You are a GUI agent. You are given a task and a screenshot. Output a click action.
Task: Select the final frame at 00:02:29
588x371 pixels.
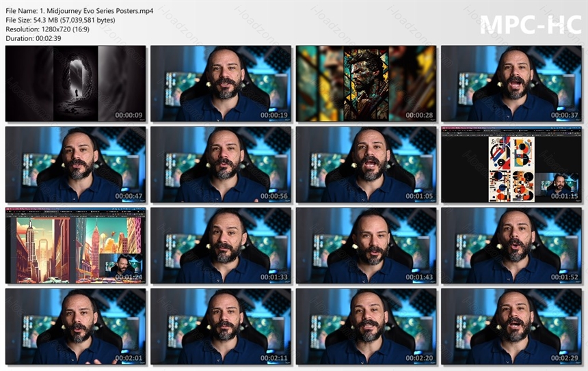pyautogui.click(x=511, y=327)
